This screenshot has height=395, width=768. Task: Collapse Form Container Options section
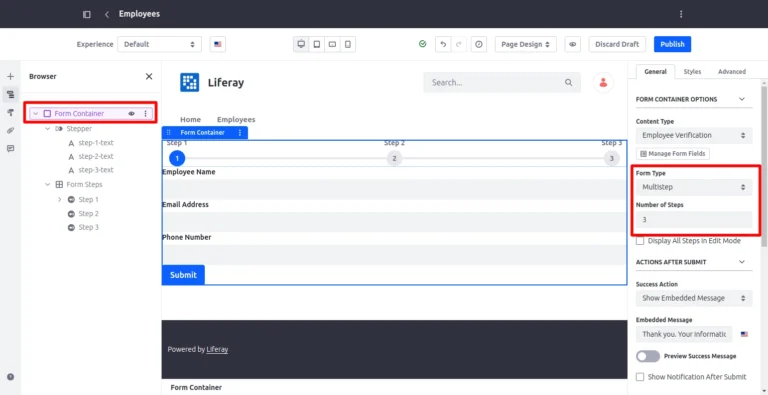pyautogui.click(x=742, y=99)
